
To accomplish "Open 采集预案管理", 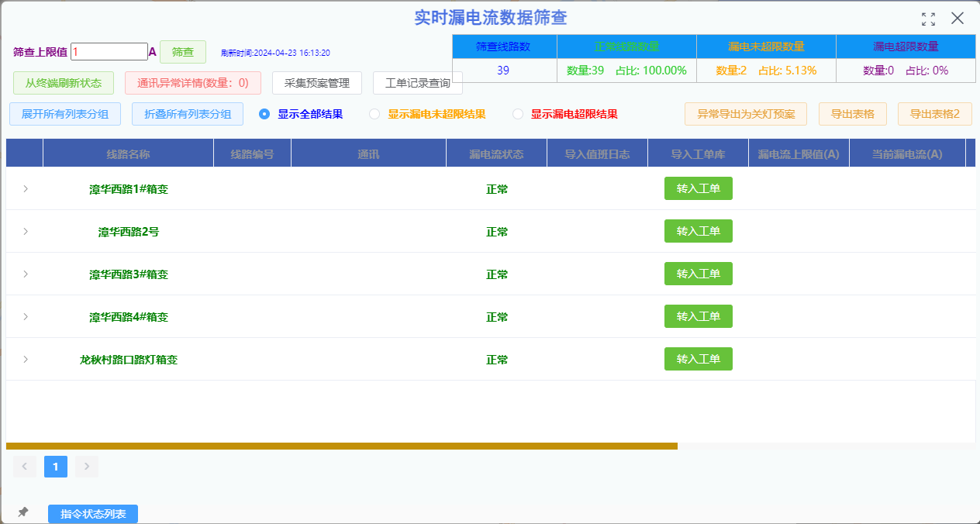I will pos(317,83).
